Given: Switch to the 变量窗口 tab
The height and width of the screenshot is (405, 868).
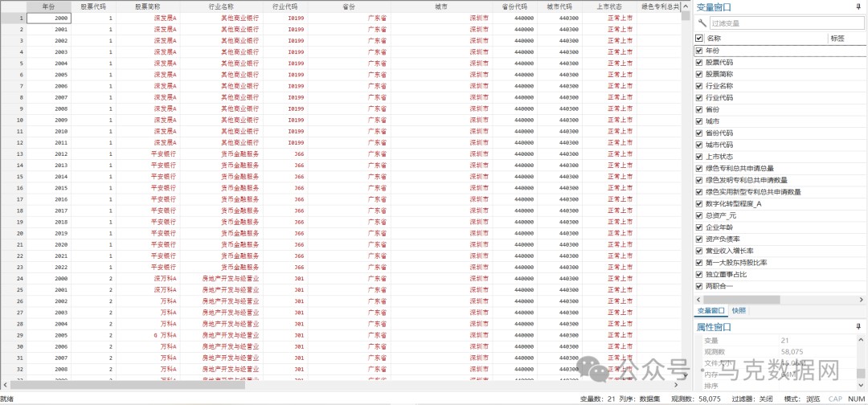Looking at the screenshot, I should point(711,311).
